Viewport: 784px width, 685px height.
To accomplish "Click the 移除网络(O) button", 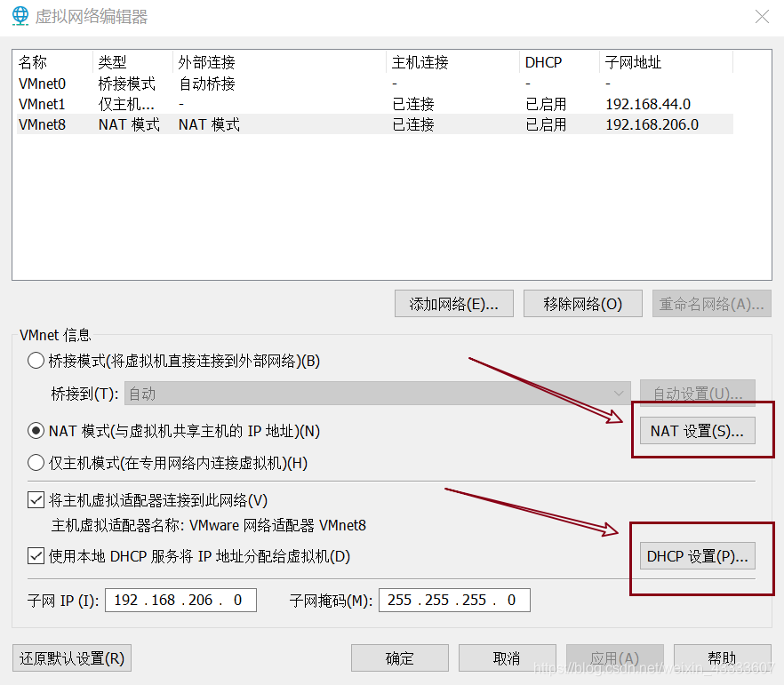I will click(583, 303).
